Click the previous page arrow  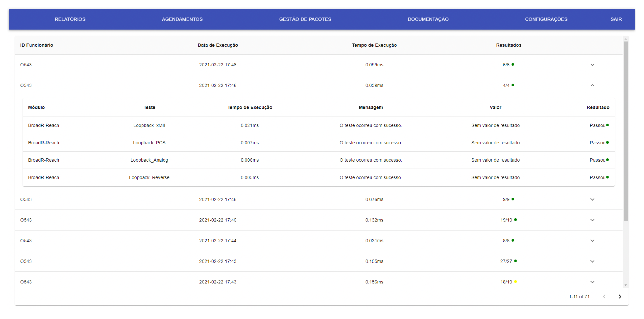[604, 296]
